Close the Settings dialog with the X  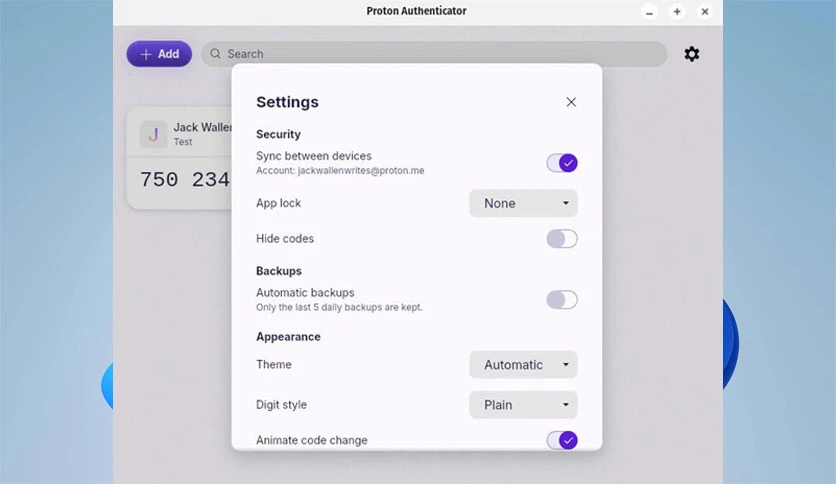(x=571, y=102)
